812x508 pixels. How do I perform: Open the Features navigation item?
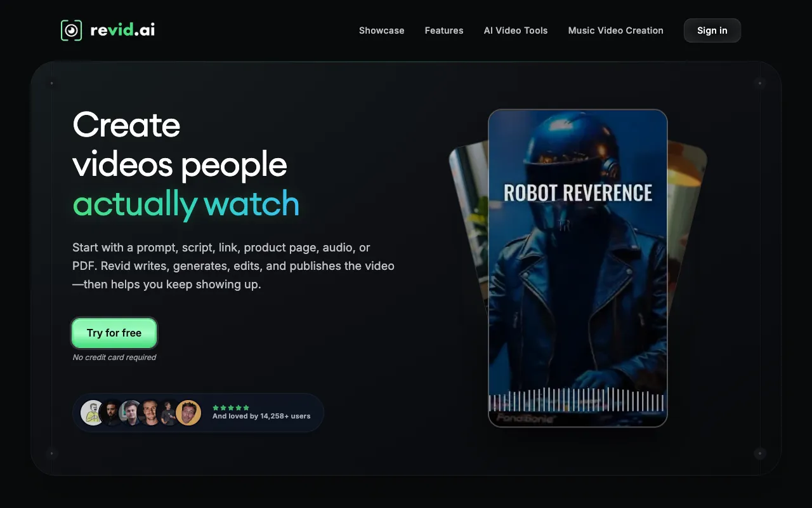[x=444, y=30]
